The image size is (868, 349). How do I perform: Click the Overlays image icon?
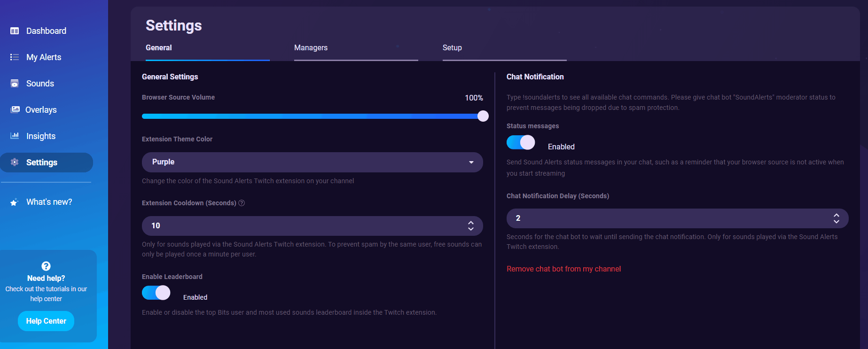[15, 109]
